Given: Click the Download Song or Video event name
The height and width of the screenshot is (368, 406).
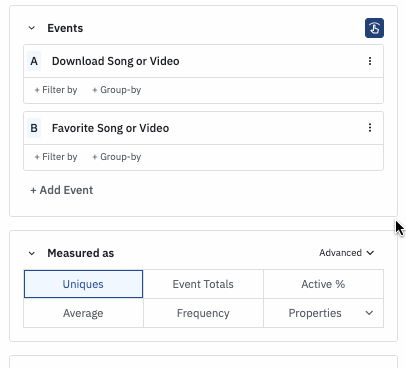Looking at the screenshot, I should coord(116,61).
